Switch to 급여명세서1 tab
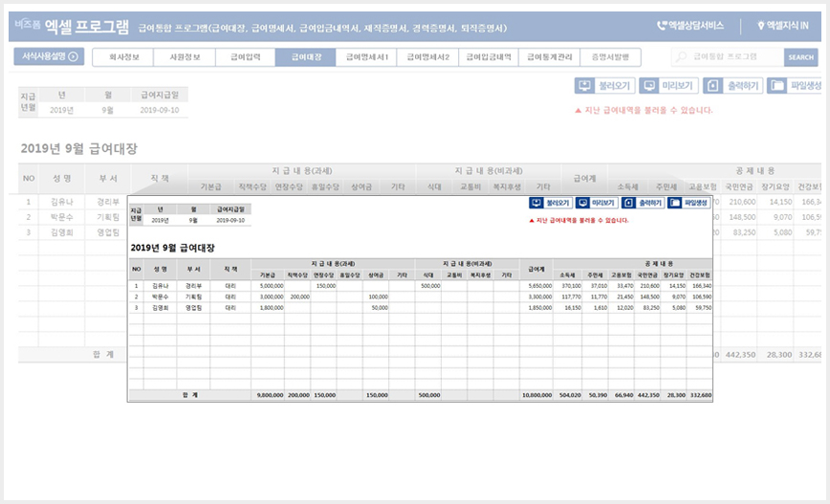830x504 pixels. [x=367, y=57]
